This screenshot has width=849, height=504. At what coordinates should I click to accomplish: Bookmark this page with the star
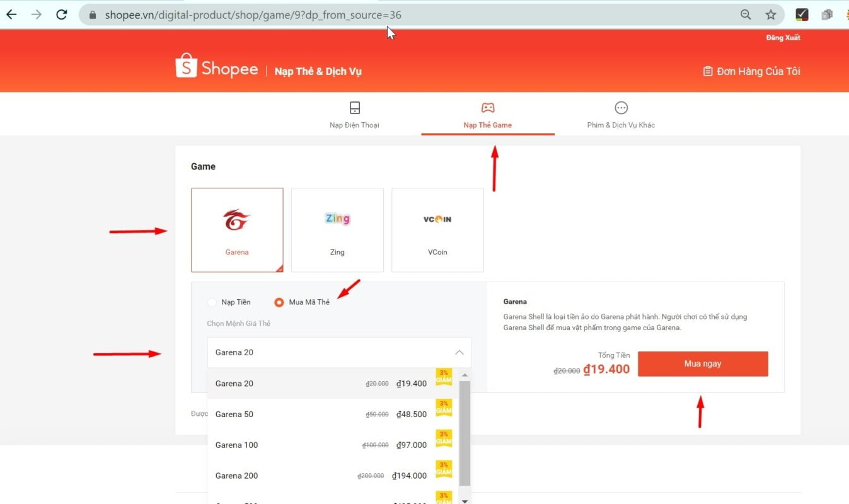(770, 14)
